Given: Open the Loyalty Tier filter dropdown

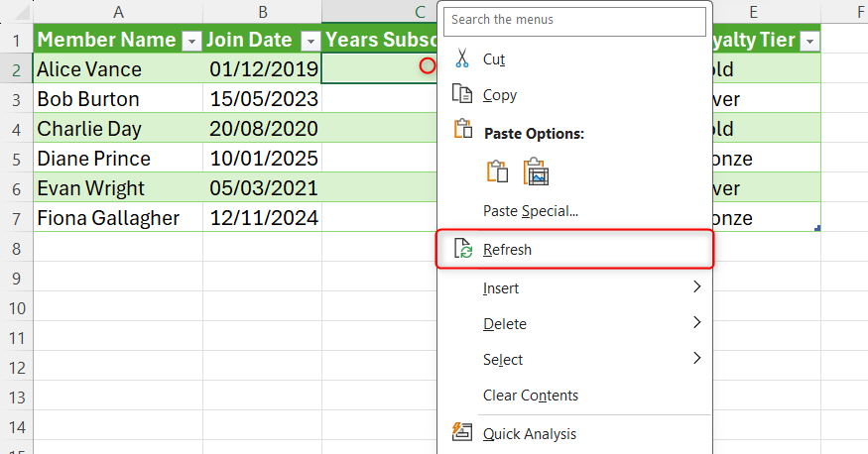Looking at the screenshot, I should pos(810,41).
